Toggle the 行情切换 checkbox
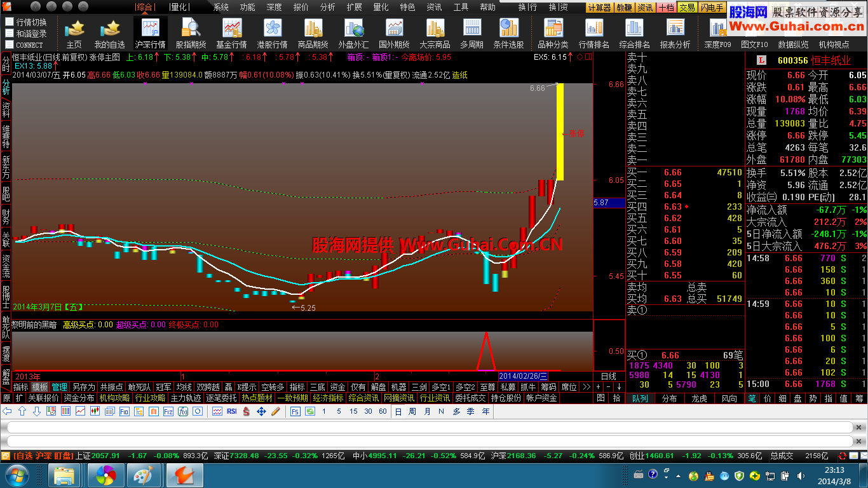The height and width of the screenshot is (488, 868). [x=9, y=22]
